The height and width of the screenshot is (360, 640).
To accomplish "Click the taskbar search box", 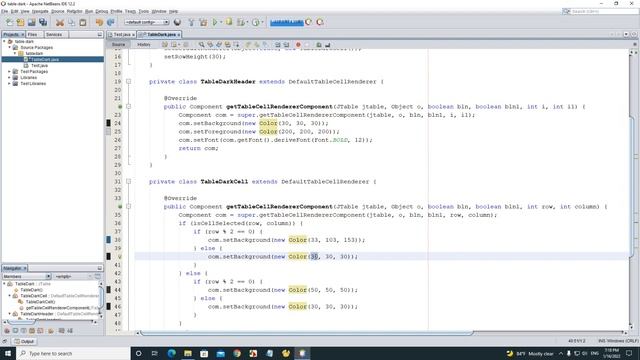I will point(73,353).
